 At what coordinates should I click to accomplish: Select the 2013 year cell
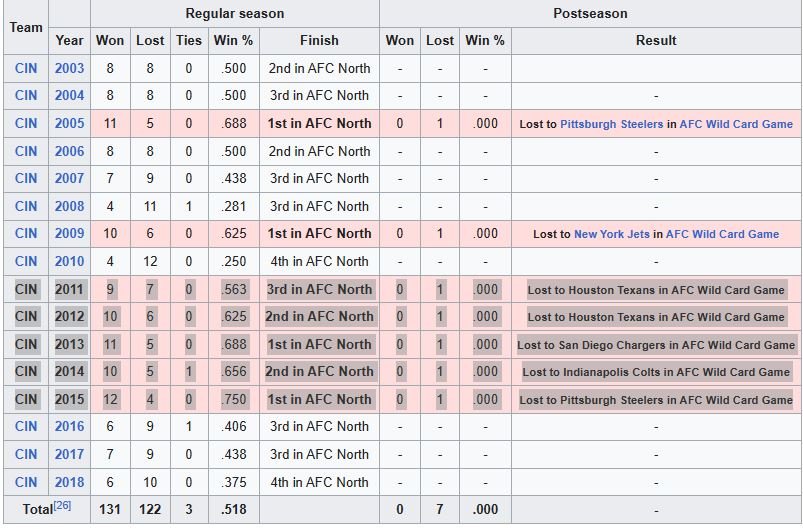69,344
